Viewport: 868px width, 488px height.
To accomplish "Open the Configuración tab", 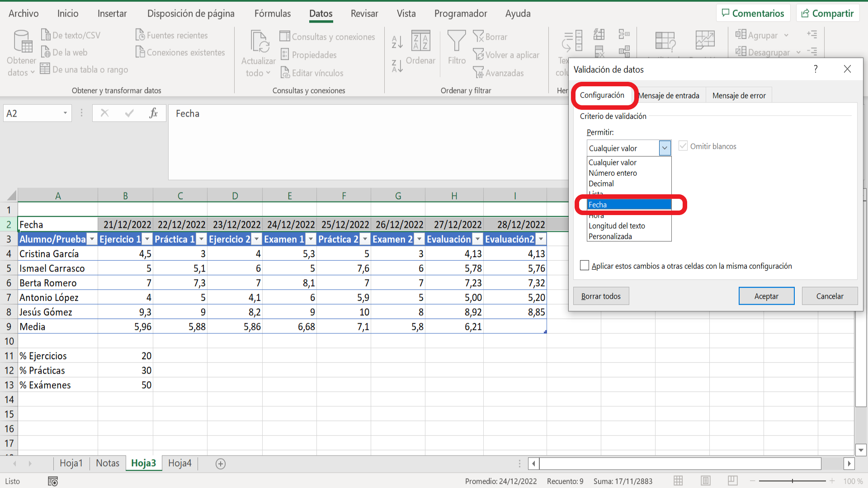I will coord(602,95).
